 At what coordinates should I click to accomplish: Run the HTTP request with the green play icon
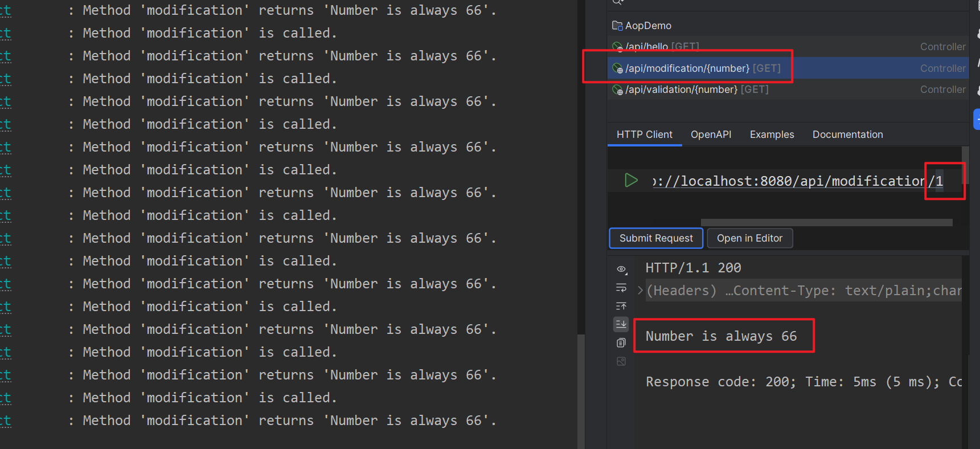pyautogui.click(x=631, y=181)
